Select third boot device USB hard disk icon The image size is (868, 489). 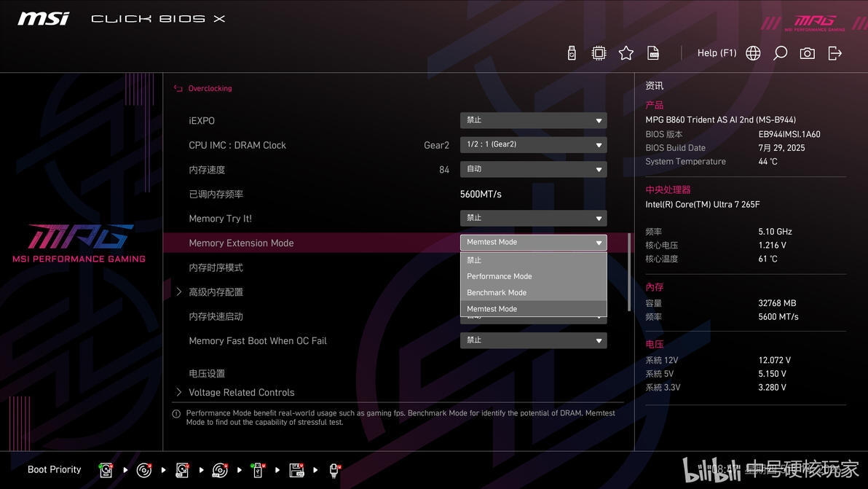point(182,470)
